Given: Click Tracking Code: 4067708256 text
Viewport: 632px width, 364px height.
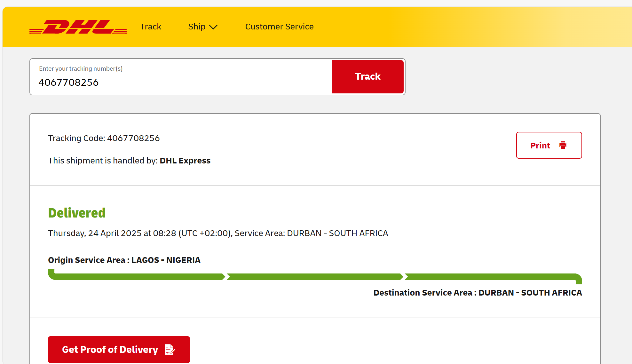Looking at the screenshot, I should coord(104,138).
